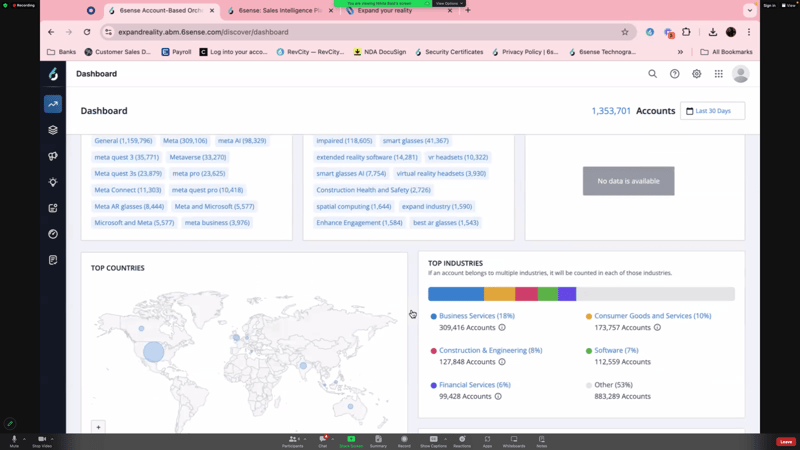
Task: Click the info icon beside 127,848 Accounts
Action: [502, 362]
